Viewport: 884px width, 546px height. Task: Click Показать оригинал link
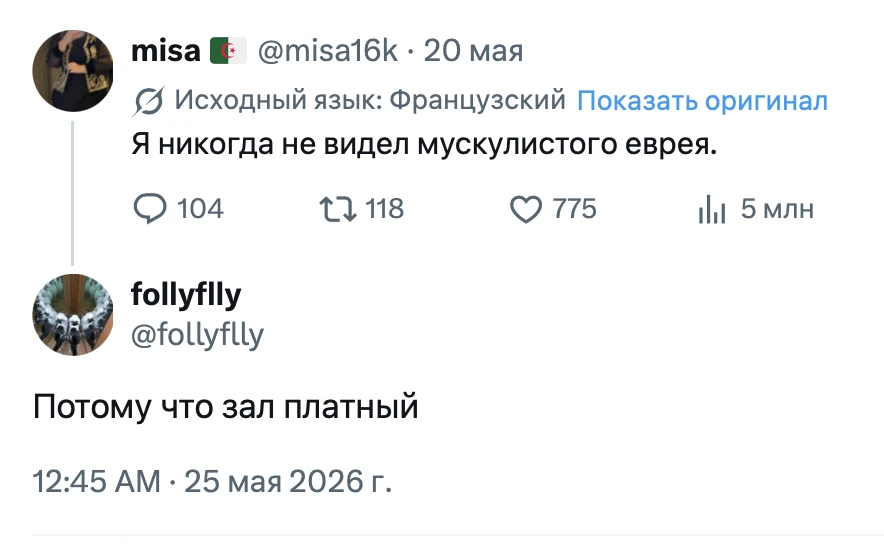702,101
